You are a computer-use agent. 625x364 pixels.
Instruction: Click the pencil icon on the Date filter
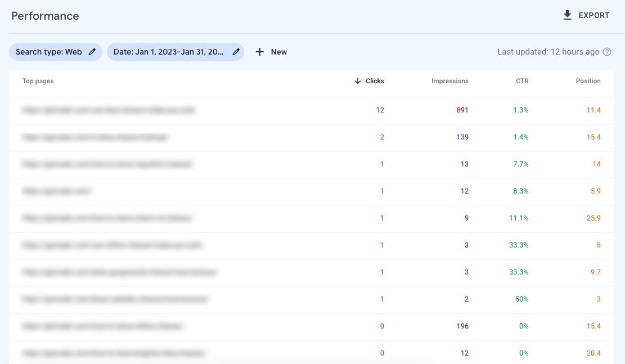236,52
